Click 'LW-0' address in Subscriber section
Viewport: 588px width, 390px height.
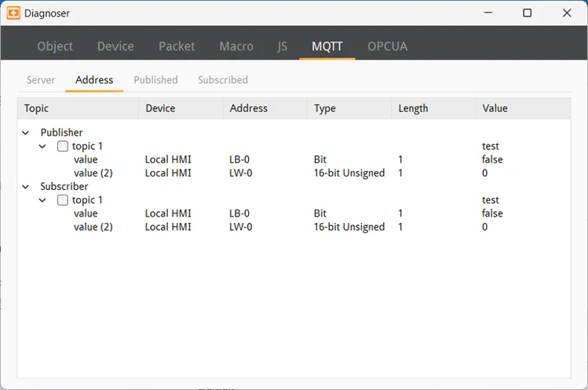pos(241,227)
